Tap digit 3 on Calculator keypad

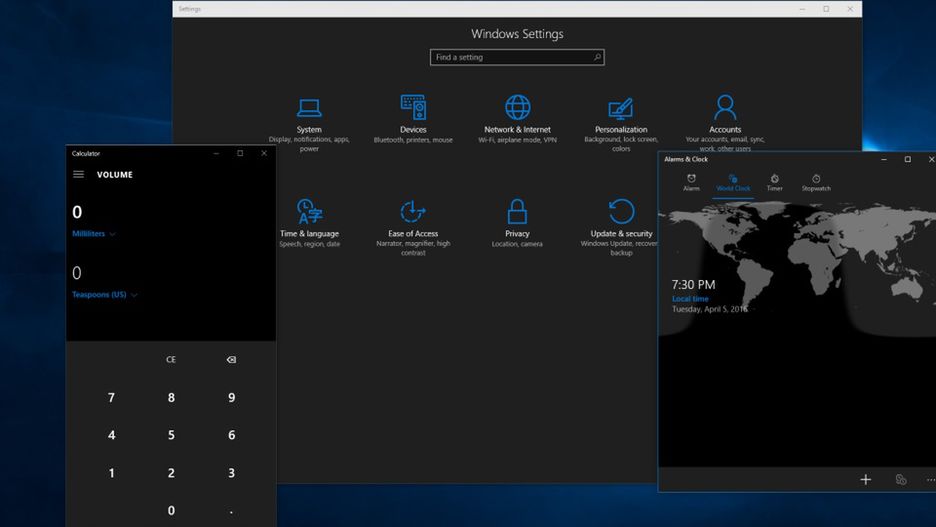231,473
